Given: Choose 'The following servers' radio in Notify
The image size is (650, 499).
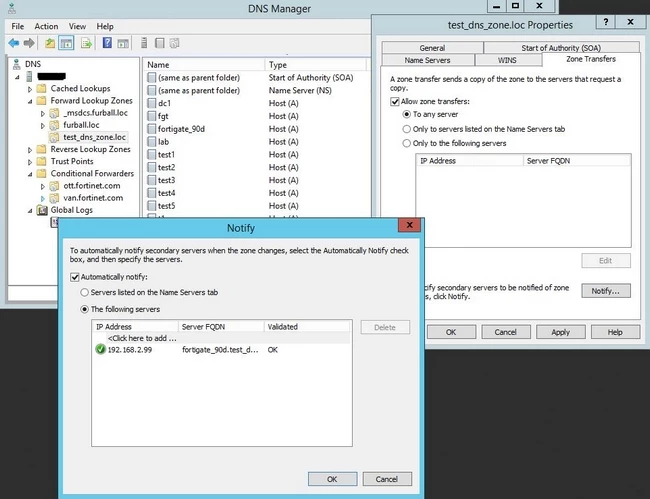Looking at the screenshot, I should (x=85, y=309).
